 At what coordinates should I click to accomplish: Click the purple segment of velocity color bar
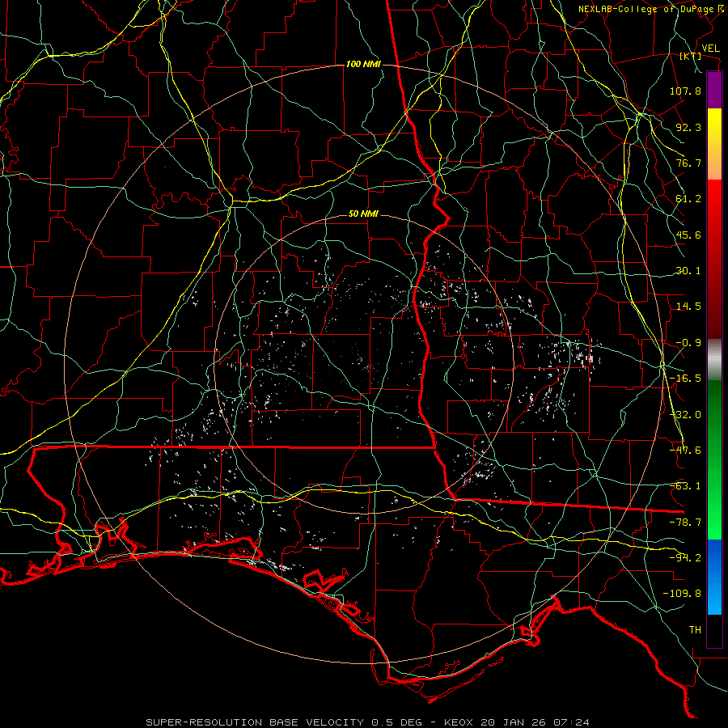[x=714, y=90]
